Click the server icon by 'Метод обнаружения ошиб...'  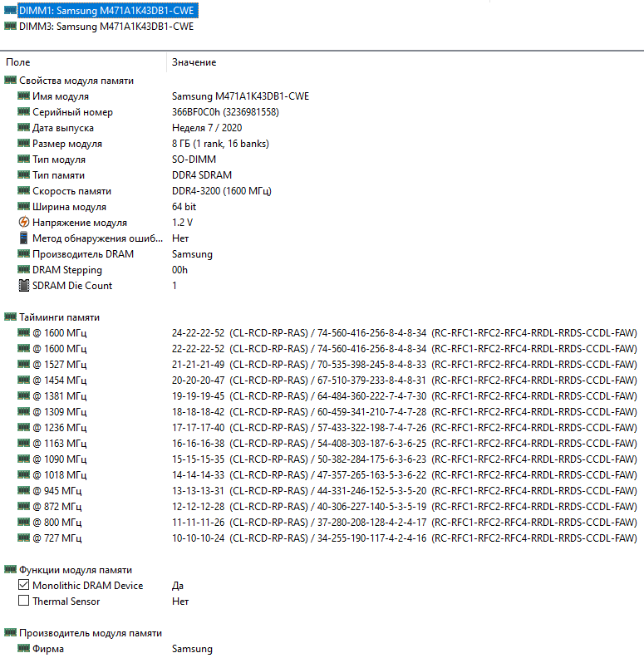24,238
